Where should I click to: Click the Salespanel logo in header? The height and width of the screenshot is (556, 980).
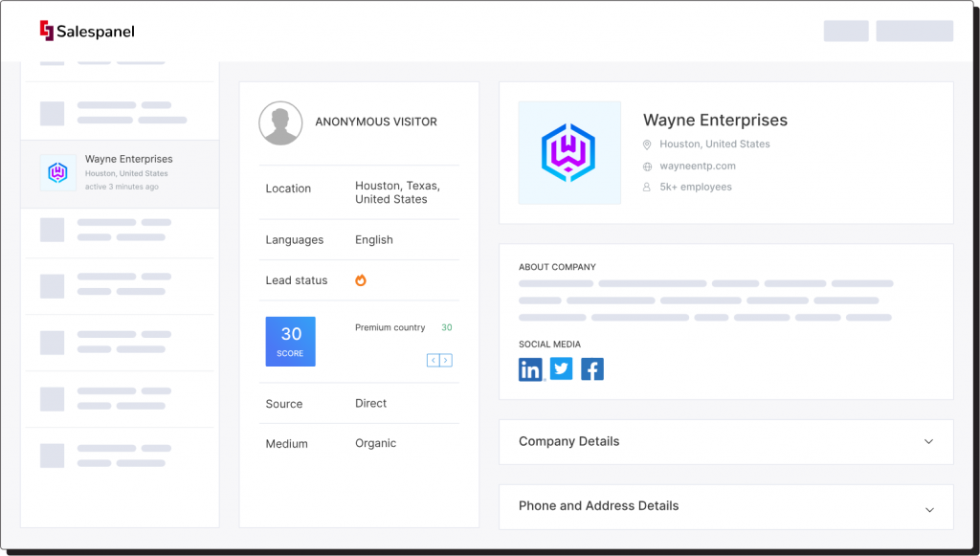point(86,32)
